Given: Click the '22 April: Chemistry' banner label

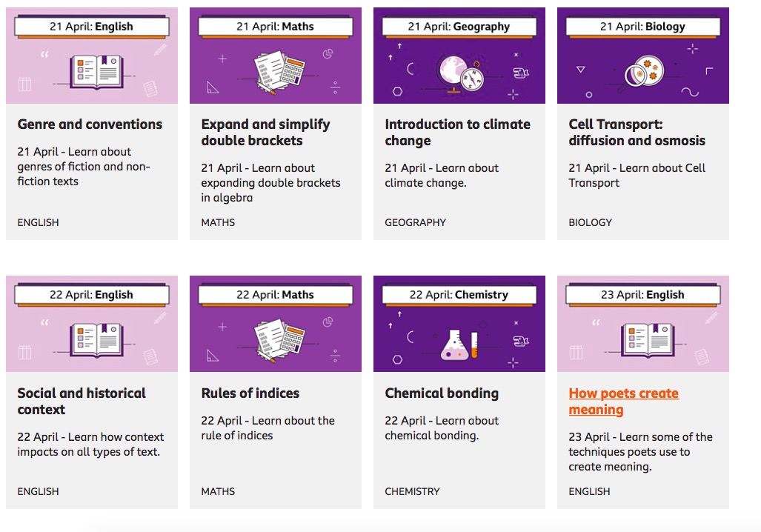Looking at the screenshot, I should pyautogui.click(x=459, y=295).
